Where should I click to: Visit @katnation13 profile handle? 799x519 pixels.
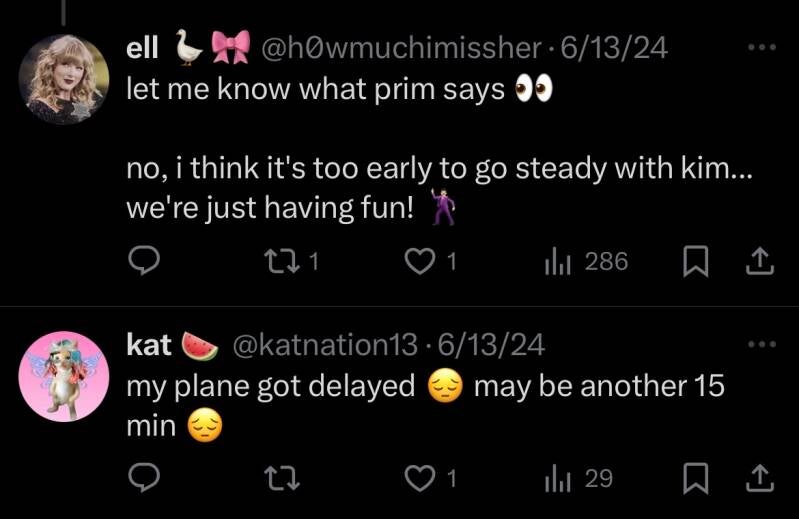click(325, 345)
